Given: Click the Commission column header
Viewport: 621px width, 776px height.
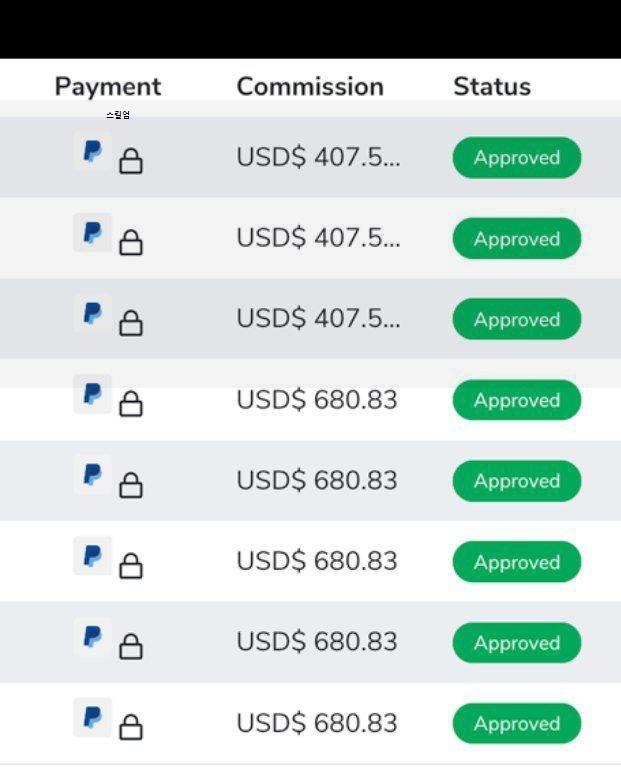Looking at the screenshot, I should [310, 87].
